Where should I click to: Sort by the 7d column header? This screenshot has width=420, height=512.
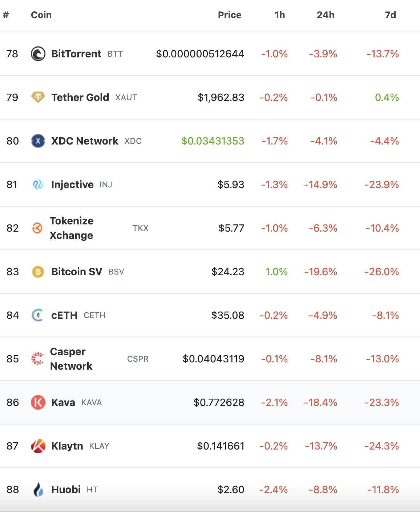pos(391,15)
